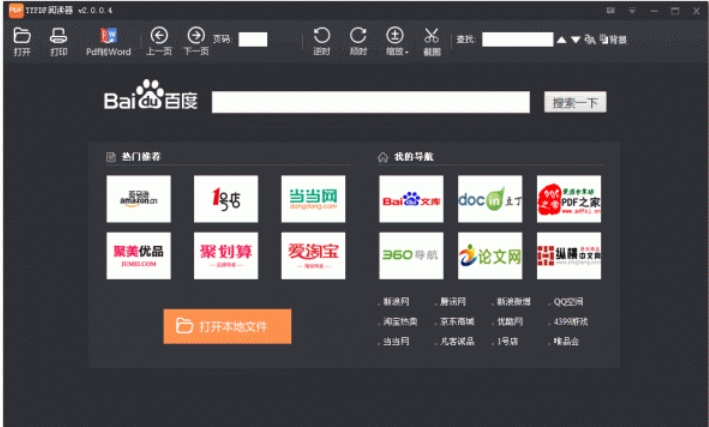Screen dimensions: 709x427
Task: Open the 聚美优品 tile
Action: pyautogui.click(x=139, y=256)
